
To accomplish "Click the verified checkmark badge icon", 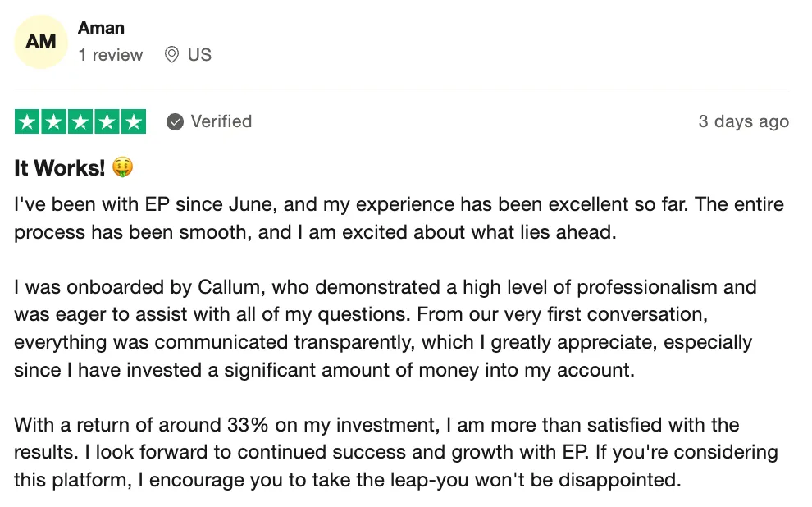I will pos(175,122).
